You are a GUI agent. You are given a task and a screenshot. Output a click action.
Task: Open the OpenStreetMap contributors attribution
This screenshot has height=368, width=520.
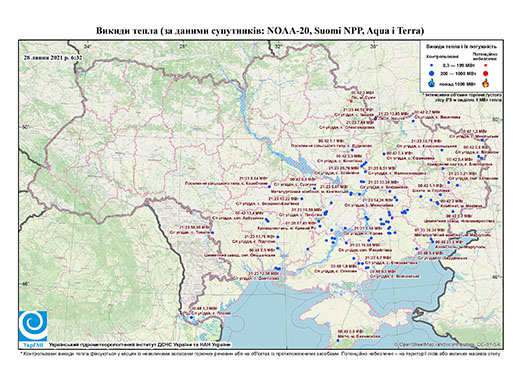[x=448, y=344]
